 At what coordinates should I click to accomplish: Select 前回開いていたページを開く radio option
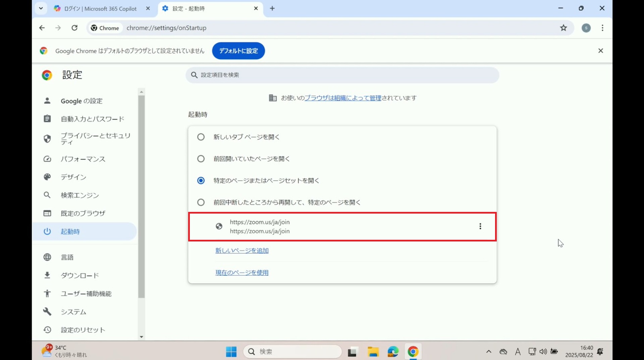click(201, 159)
